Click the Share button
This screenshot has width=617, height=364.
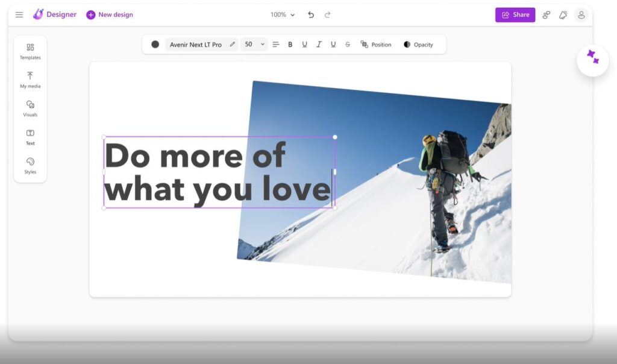coord(515,14)
